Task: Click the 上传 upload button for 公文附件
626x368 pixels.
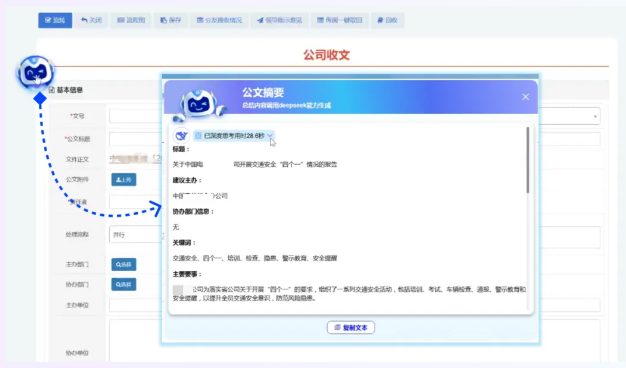Action: click(123, 180)
